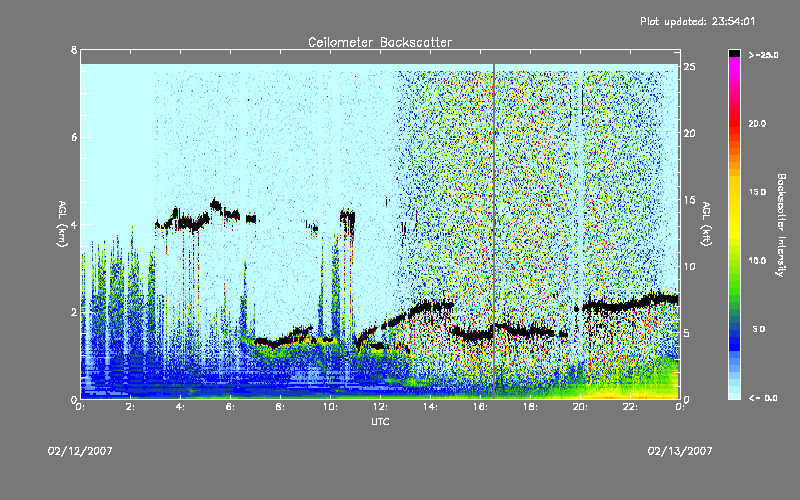This screenshot has height=500, width=800.
Task: Click the 18: hour tick on UTC axis
Action: click(531, 407)
